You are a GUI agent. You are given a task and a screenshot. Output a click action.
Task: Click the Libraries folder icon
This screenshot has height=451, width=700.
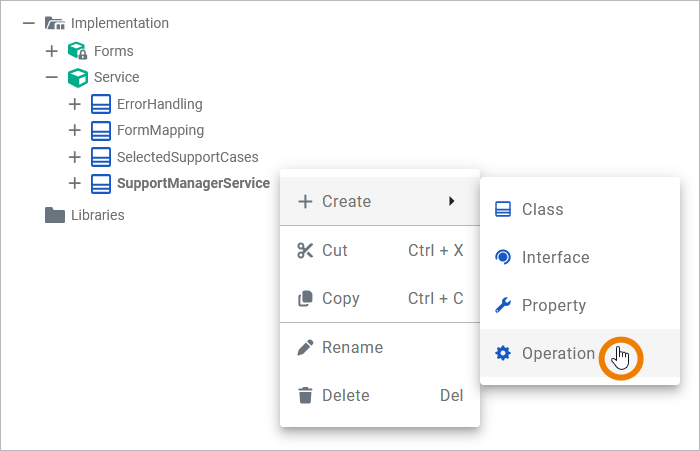55,215
